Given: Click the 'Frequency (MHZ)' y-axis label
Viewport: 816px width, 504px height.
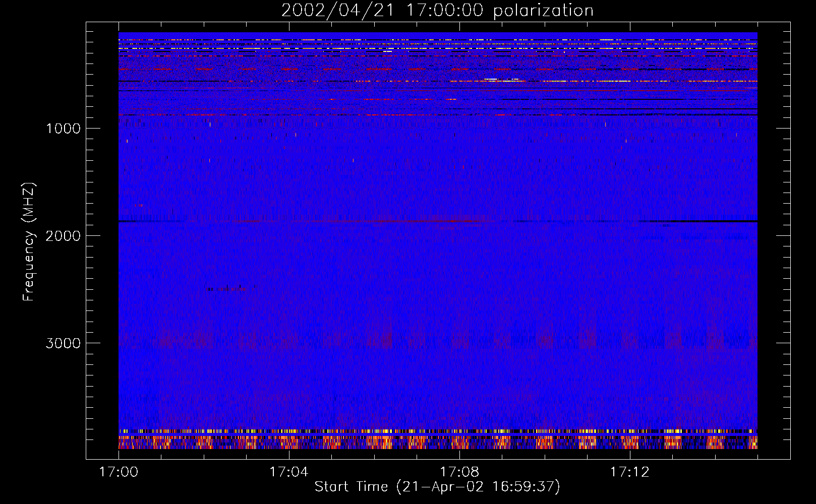Looking at the screenshot, I should [29, 242].
